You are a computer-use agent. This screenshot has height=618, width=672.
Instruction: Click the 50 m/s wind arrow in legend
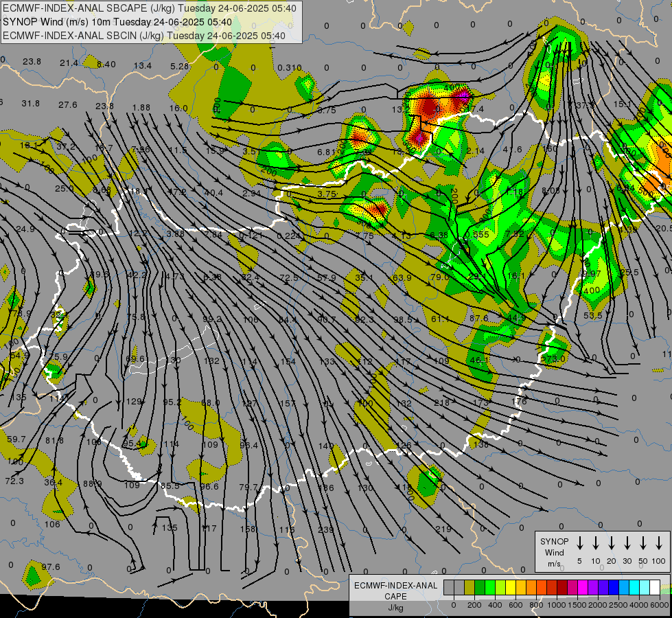coord(643,543)
